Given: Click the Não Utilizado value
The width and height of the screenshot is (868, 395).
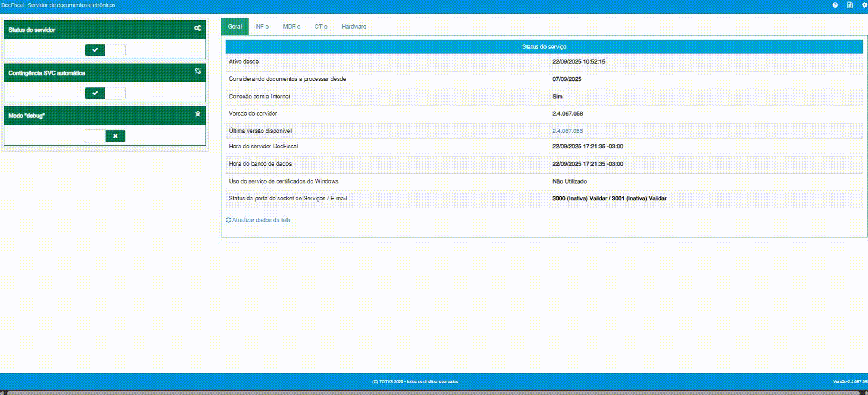Looking at the screenshot, I should [570, 181].
